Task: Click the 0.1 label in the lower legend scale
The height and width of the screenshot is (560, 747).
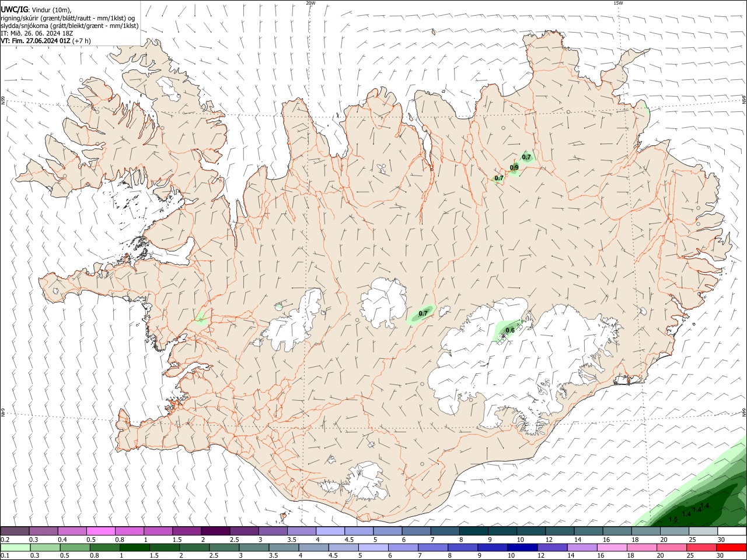Action: coord(5,555)
